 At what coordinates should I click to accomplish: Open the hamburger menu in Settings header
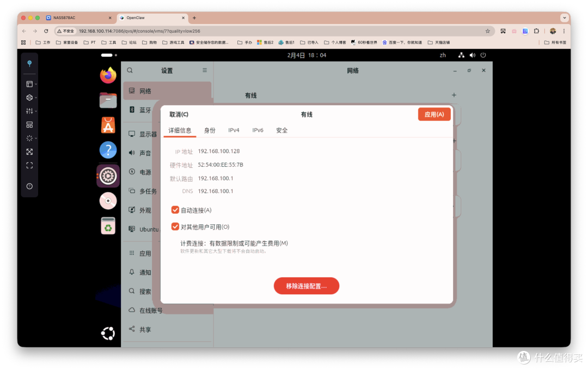click(205, 70)
